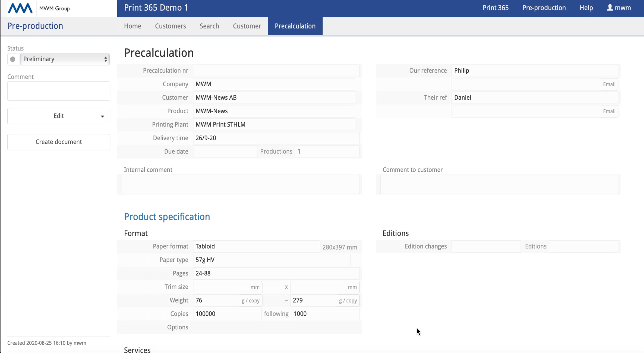This screenshot has height=353, width=644.
Task: Click the Due date field
Action: point(225,152)
